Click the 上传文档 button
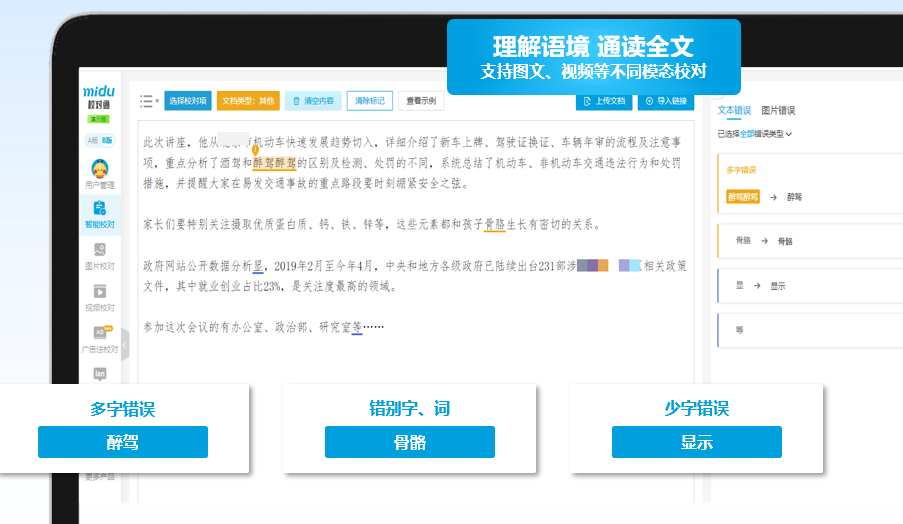903x524 pixels. [x=605, y=101]
